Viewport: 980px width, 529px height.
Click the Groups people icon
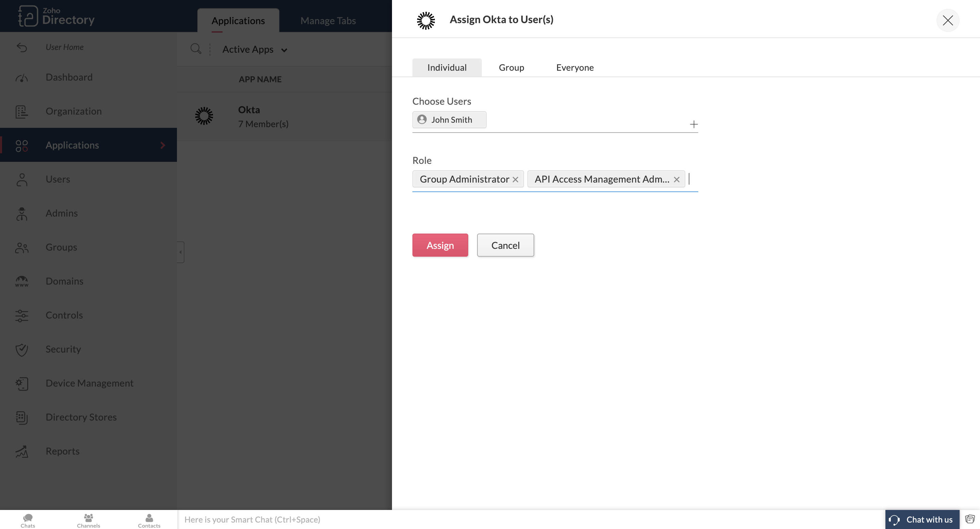(x=22, y=248)
